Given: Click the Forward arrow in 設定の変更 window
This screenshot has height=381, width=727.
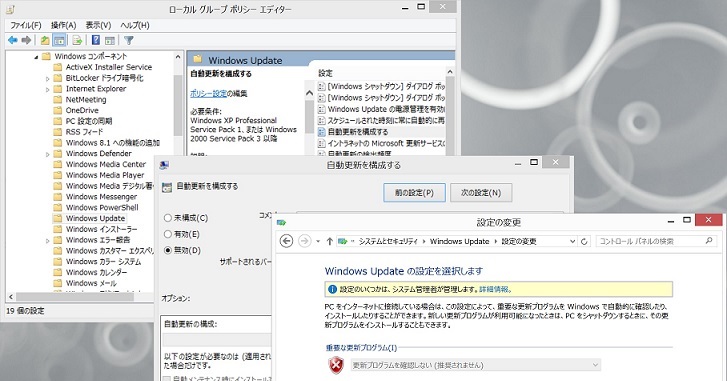Looking at the screenshot, I should 304,241.
